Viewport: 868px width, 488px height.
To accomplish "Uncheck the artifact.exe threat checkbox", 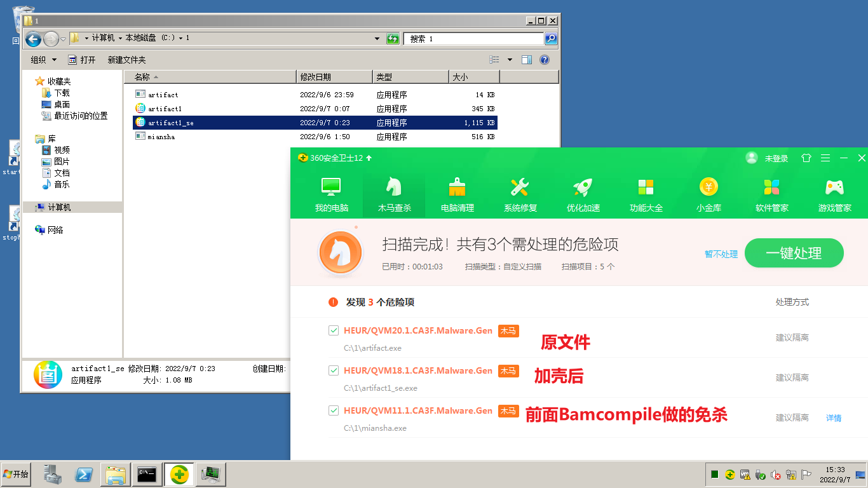I will (x=333, y=330).
